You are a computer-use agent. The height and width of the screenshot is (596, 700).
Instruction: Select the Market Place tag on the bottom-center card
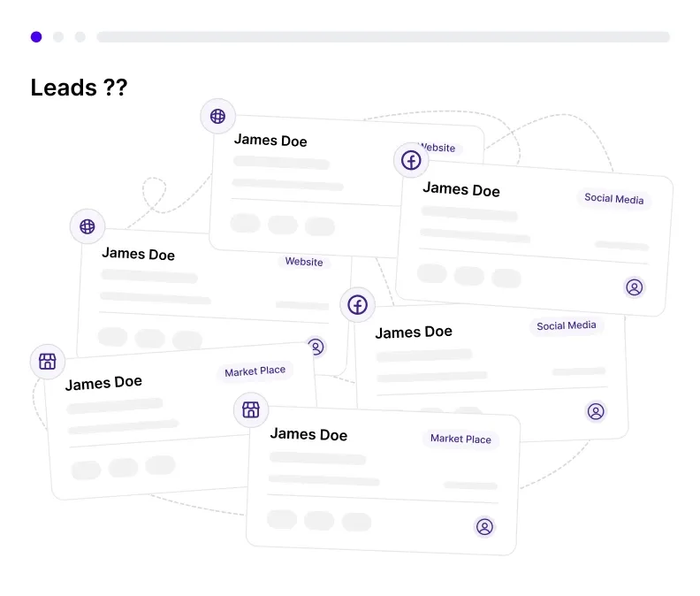tap(460, 439)
